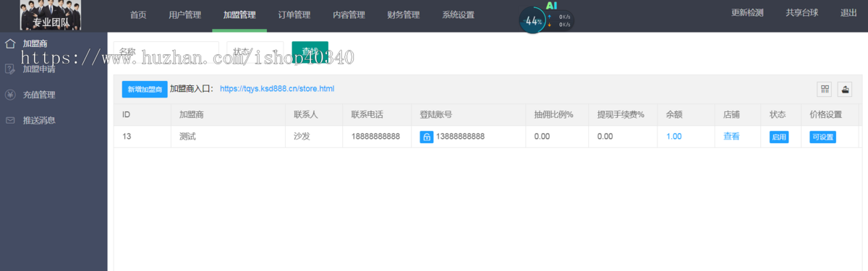868x271 pixels.
Task: Click the 余额 column header
Action: pos(674,115)
